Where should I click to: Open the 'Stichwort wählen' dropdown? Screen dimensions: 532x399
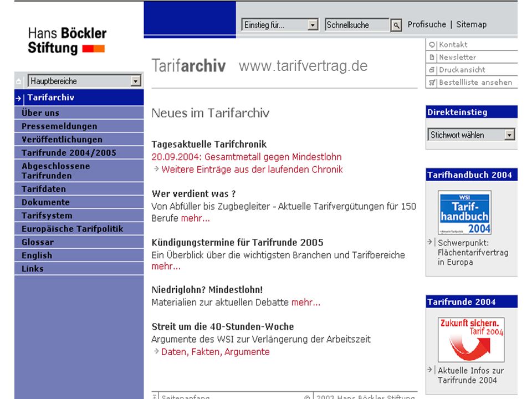(471, 135)
